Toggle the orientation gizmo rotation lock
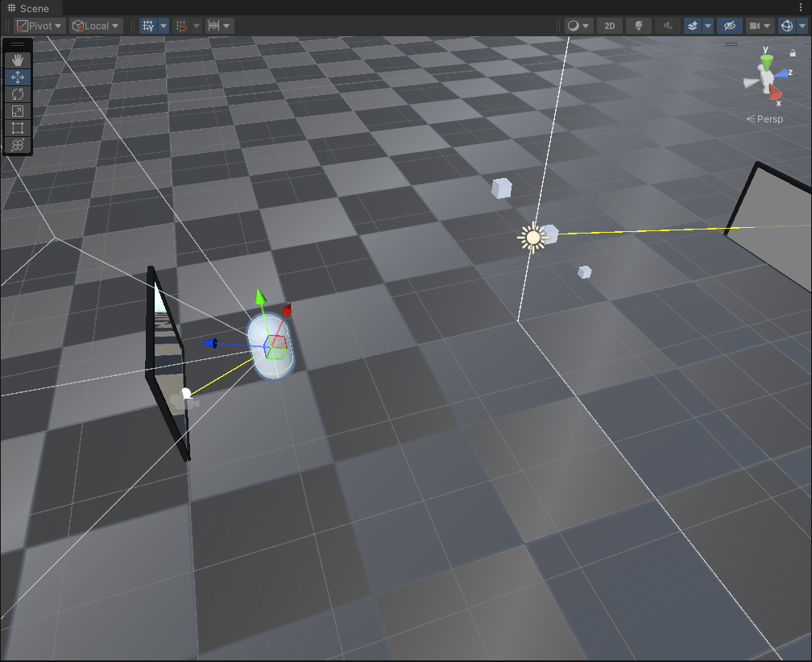The width and height of the screenshot is (812, 662). [793, 53]
